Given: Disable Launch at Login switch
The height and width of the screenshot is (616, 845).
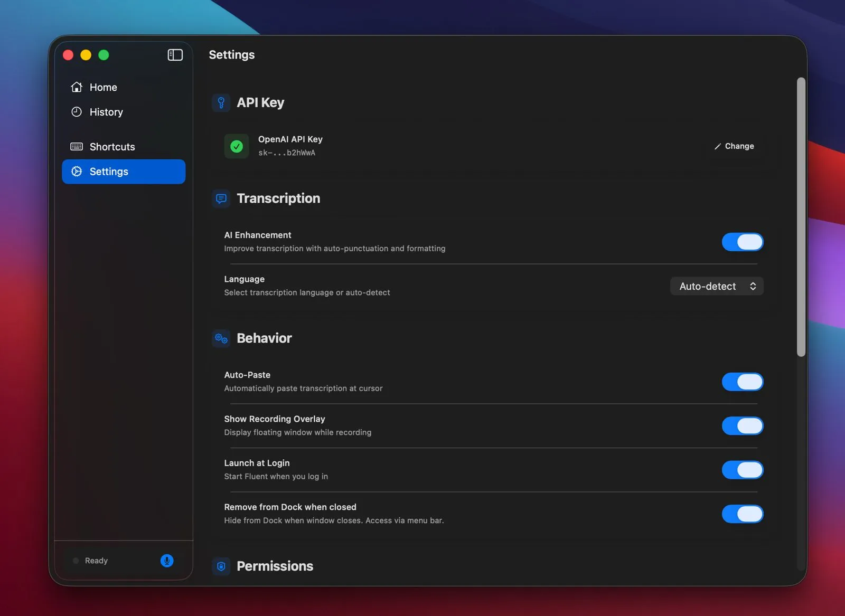Looking at the screenshot, I should click(742, 470).
